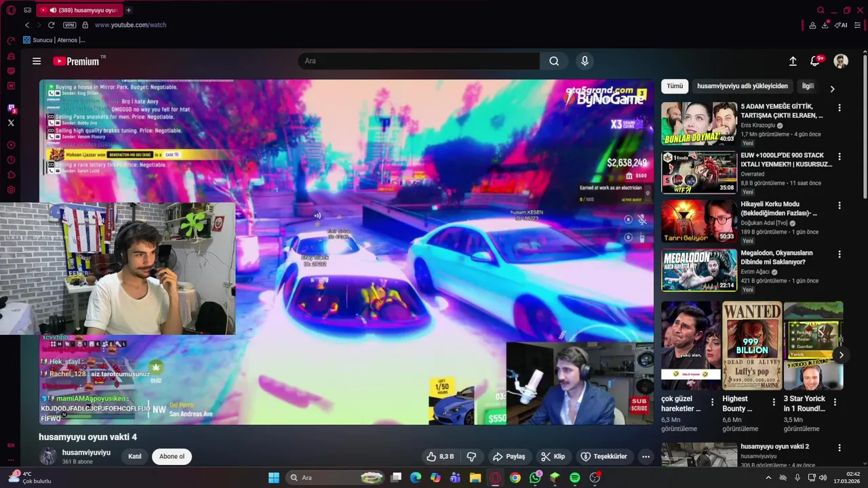Open Opera downloads icon in toolbar
The width and height of the screenshot is (868, 488).
click(825, 25)
